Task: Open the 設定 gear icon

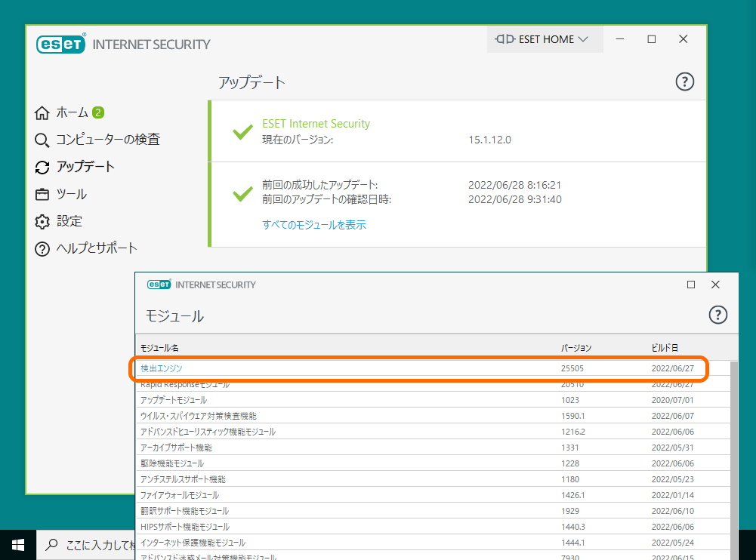Action: (42, 221)
